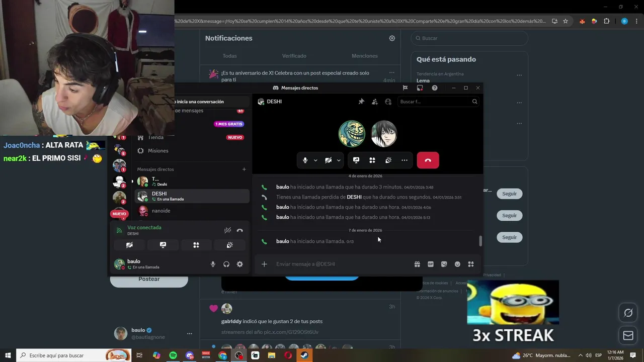
Task: Open Spotify from the taskbar
Action: point(173,355)
